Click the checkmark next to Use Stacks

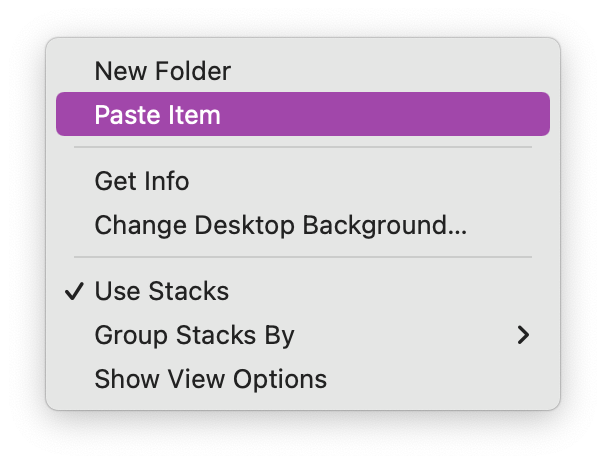(74, 291)
